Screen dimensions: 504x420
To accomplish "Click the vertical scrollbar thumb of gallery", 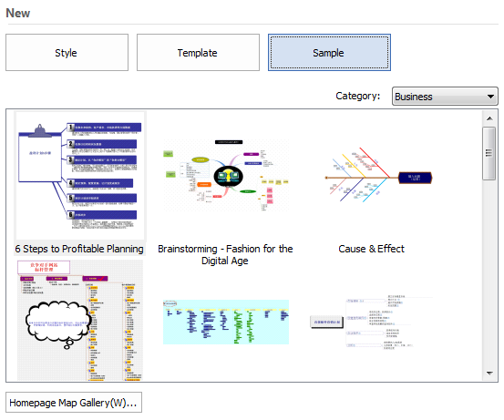I will pos(489,153).
